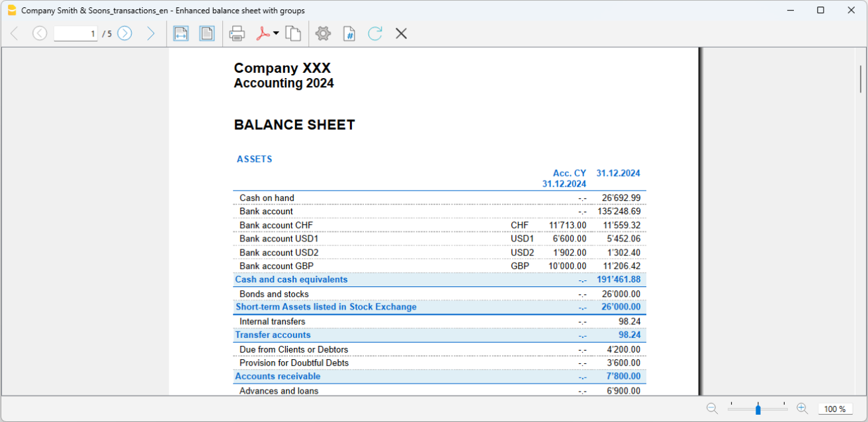Select Internal transfers row label
This screenshot has height=422, width=868.
click(273, 321)
